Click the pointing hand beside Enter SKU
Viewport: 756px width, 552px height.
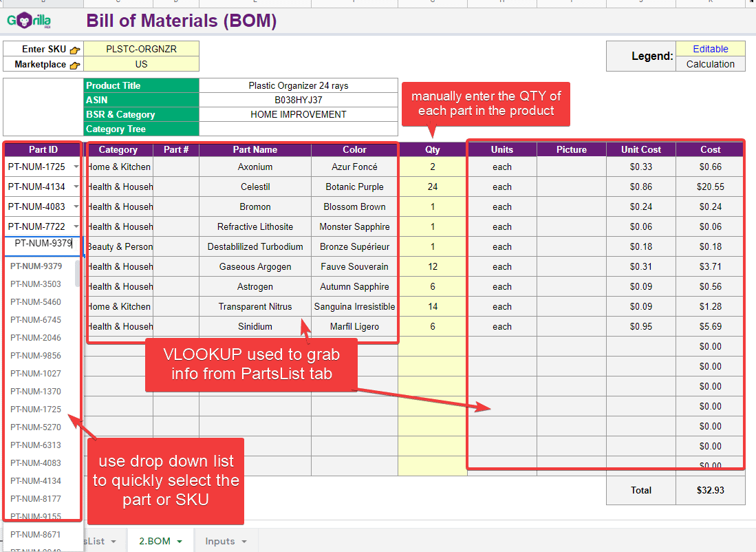coord(75,50)
